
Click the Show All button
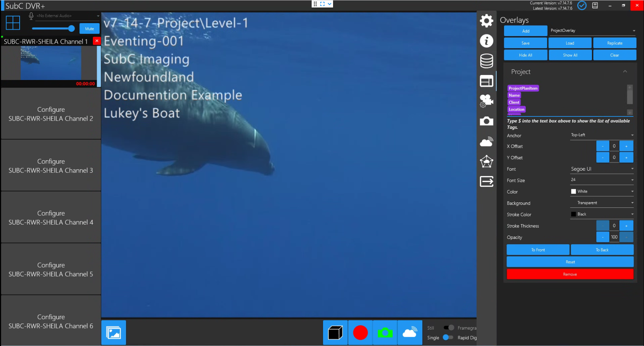click(x=570, y=55)
